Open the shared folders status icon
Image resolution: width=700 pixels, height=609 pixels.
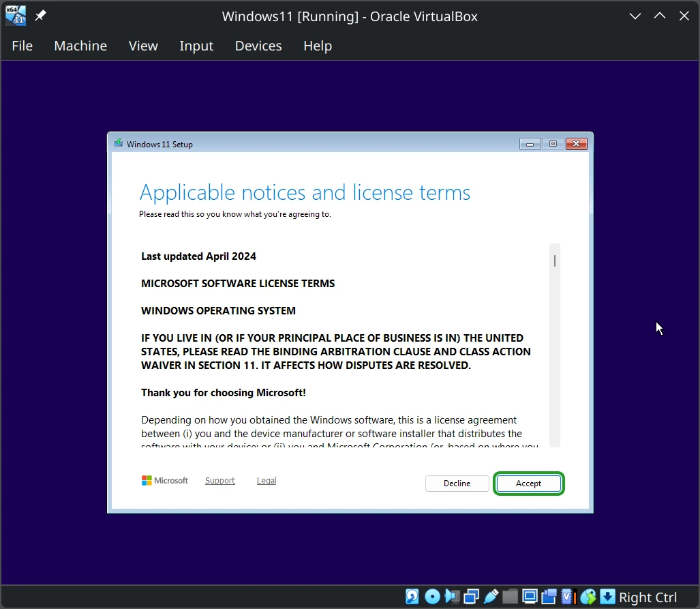pyautogui.click(x=511, y=596)
